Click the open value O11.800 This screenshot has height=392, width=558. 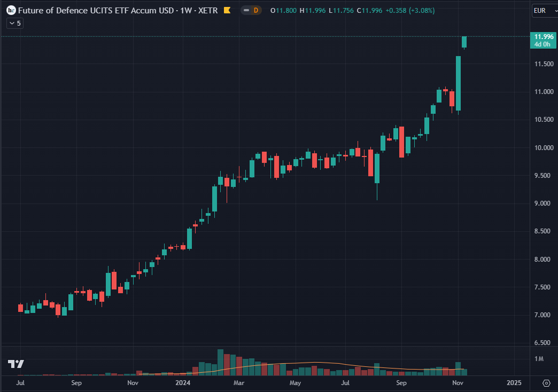pyautogui.click(x=283, y=10)
